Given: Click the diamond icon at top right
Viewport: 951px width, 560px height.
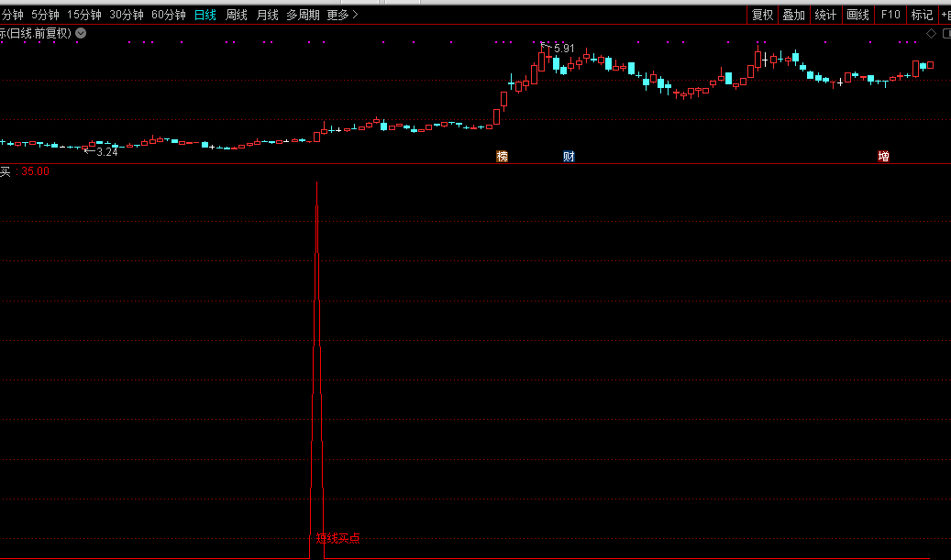Looking at the screenshot, I should coord(931,34).
